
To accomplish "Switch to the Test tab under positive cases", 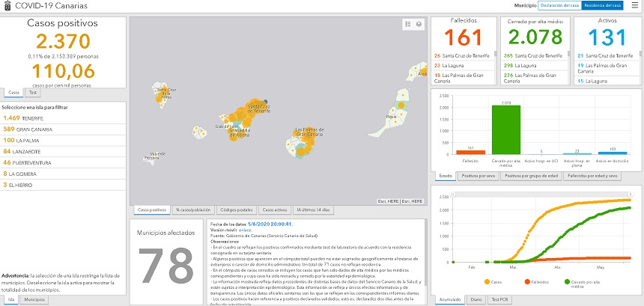I will [x=34, y=93].
